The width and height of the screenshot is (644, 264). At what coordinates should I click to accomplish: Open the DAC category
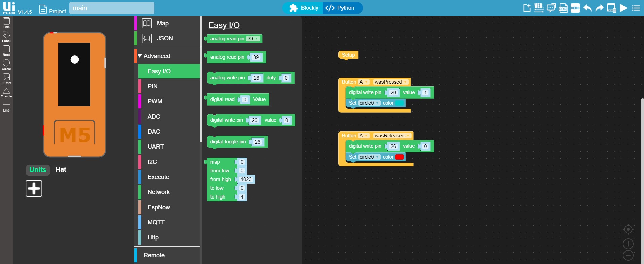[169, 132]
